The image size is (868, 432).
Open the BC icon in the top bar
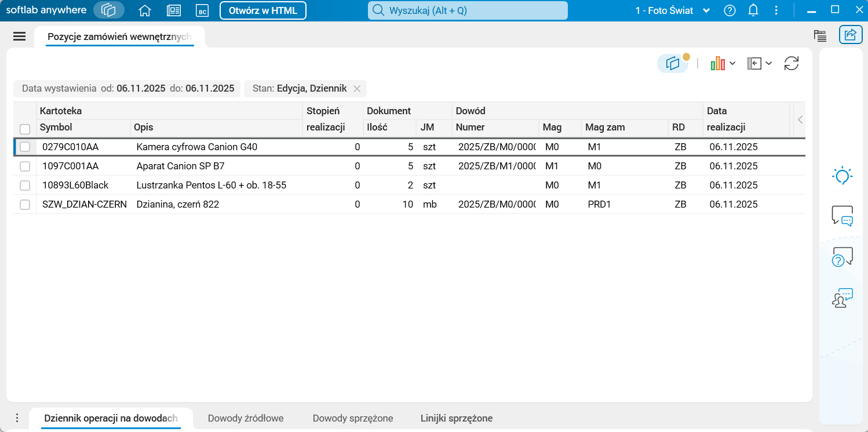pyautogui.click(x=202, y=10)
